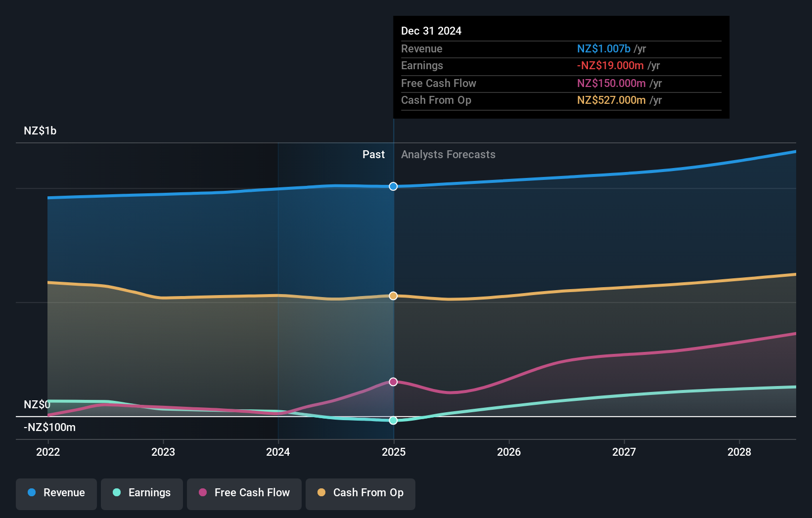Image resolution: width=812 pixels, height=518 pixels.
Task: Click the Revenue row label in tooltip
Action: pyautogui.click(x=422, y=49)
